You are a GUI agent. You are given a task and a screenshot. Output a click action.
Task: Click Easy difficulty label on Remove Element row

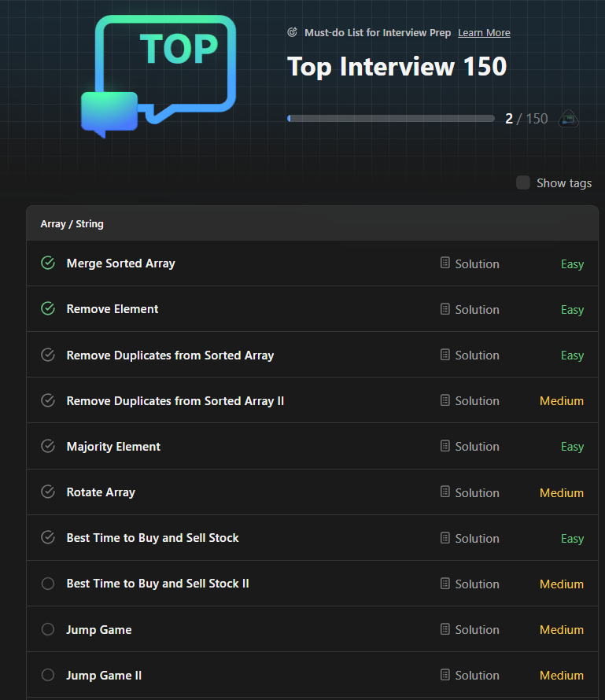(572, 309)
